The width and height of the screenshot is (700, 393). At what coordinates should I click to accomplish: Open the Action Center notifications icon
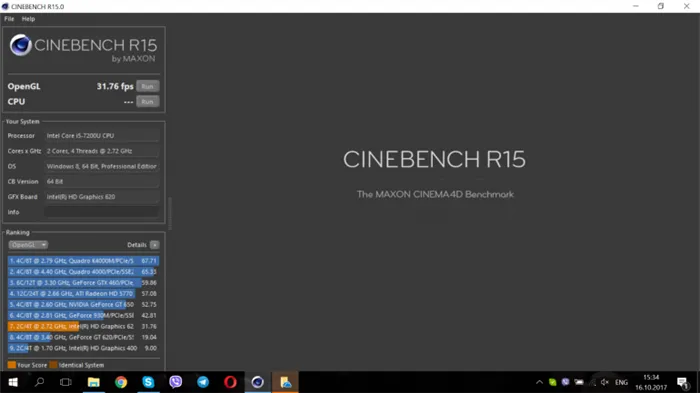[683, 382]
